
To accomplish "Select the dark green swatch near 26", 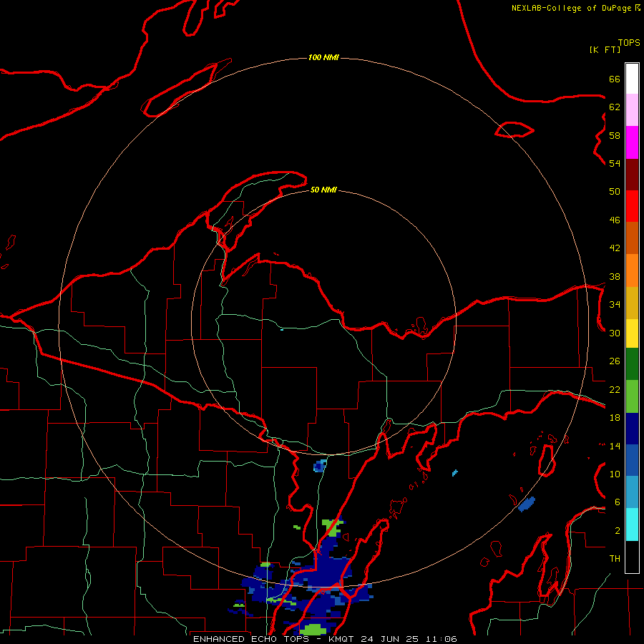I will click(632, 364).
